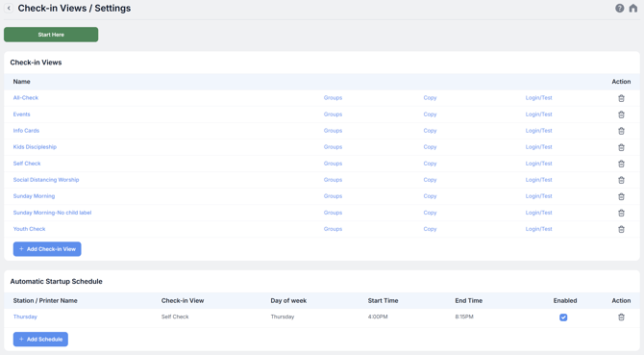Screen dimensions: 644x355
Task: Copy the Sunday Morning-No child label view
Action: click(430, 213)
